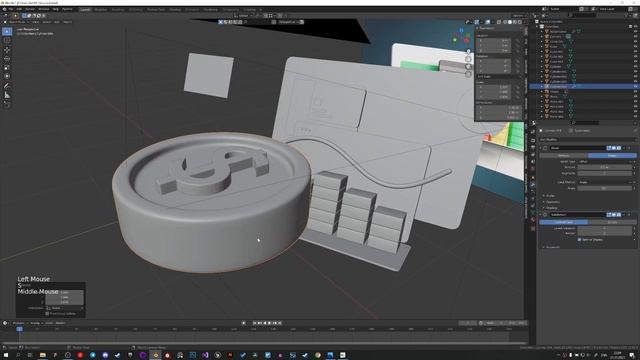Image resolution: width=640 pixels, height=360 pixels.
Task: Open the File menu
Action: coord(11,9)
